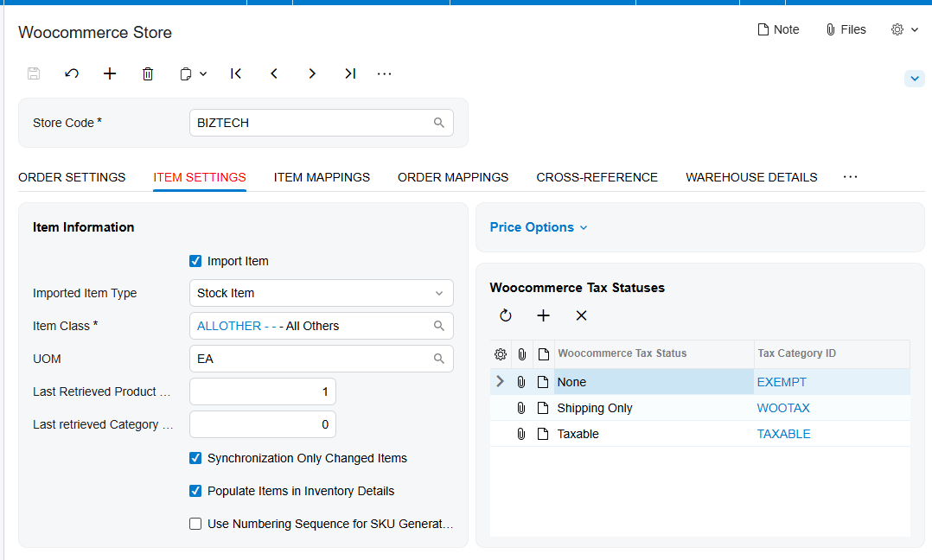Click note icon in Taxable row
This screenshot has height=560, width=932.
543,434
